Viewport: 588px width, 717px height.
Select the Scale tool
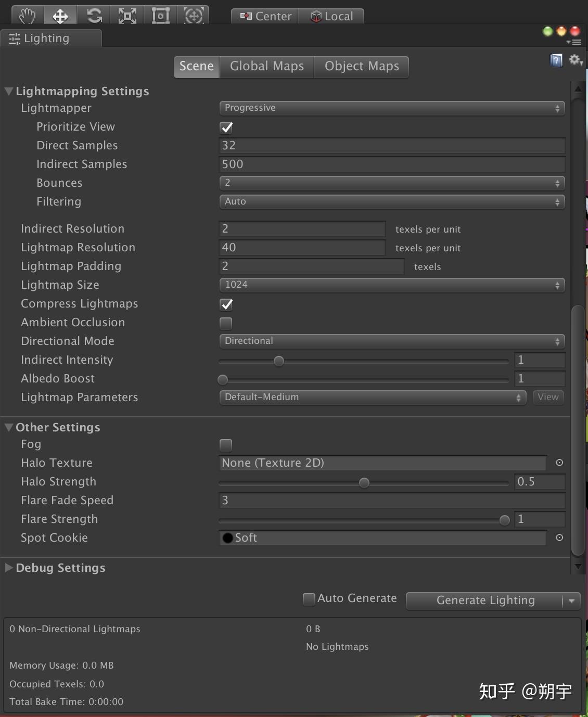[127, 16]
